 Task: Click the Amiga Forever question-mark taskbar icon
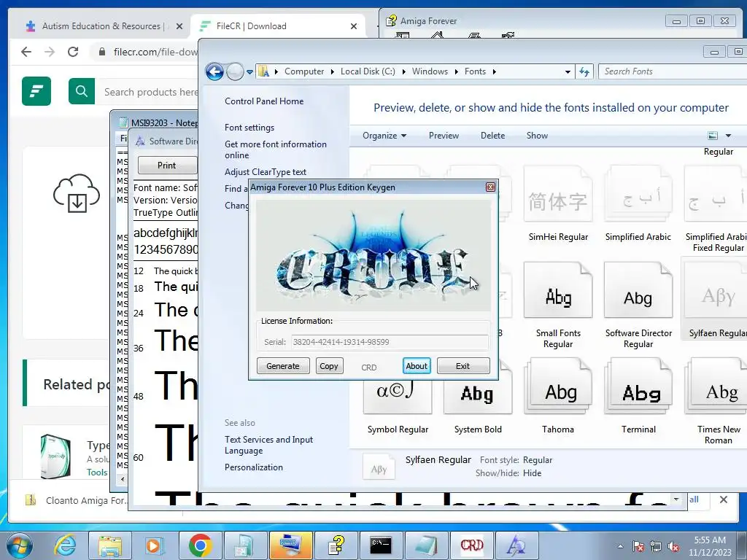click(x=336, y=545)
